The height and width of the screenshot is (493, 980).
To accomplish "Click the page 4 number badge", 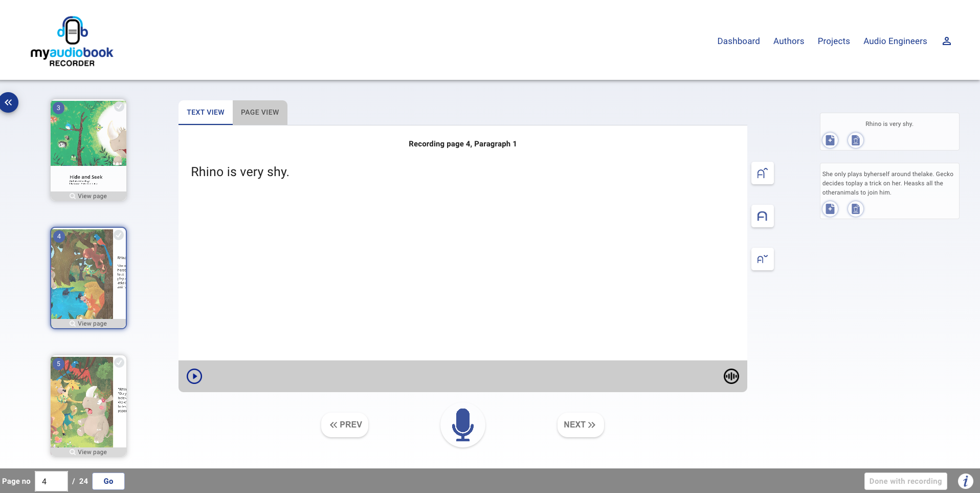I will tap(59, 236).
